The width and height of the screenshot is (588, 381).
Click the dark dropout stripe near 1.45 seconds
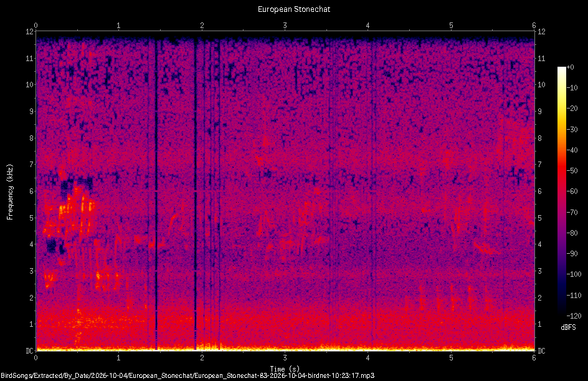[x=156, y=194]
